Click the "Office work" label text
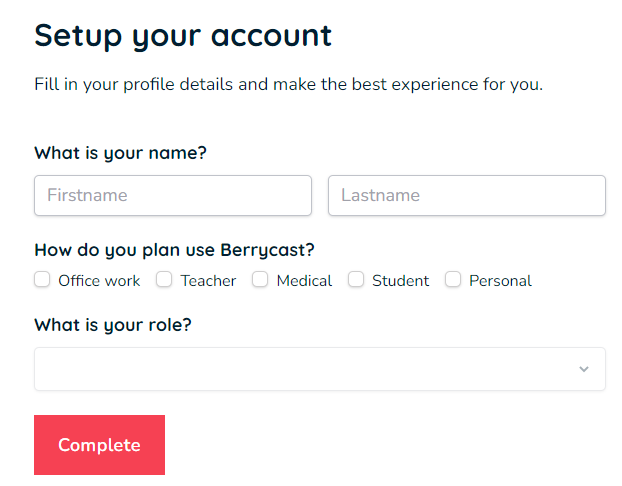 (x=99, y=281)
